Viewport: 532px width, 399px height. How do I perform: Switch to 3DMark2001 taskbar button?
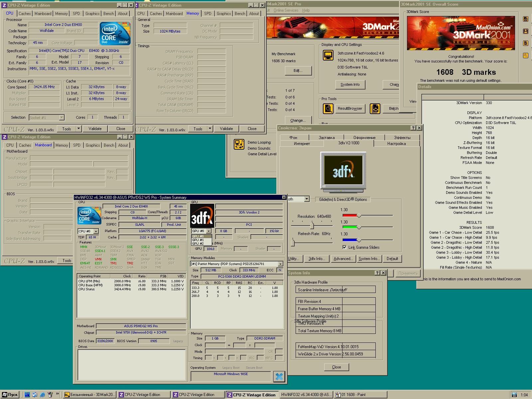coord(89,395)
